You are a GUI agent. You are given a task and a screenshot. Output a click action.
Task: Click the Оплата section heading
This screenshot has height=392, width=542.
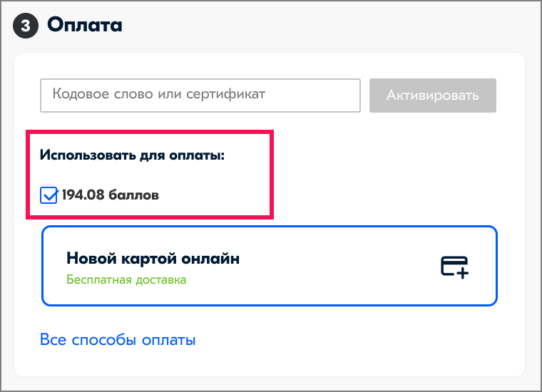[x=85, y=25]
